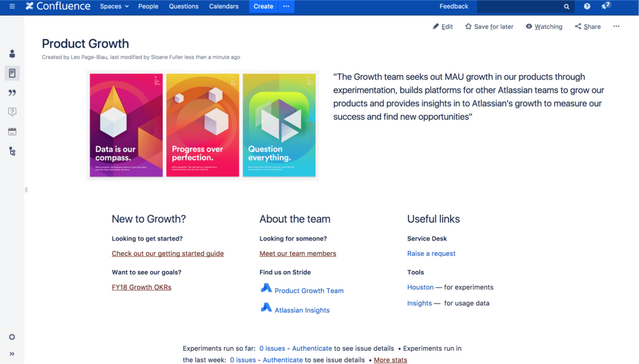The image size is (639, 364).
Task: Click the Edit pencil button
Action: point(443,27)
